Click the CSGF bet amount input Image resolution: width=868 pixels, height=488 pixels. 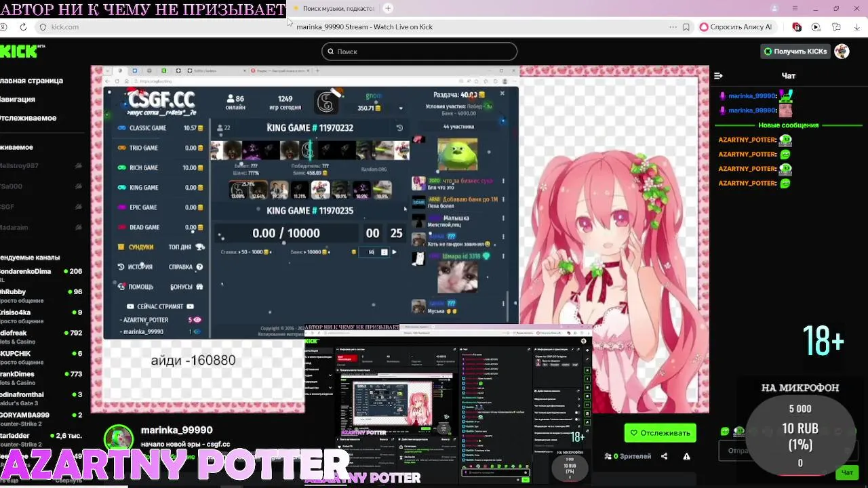click(371, 252)
